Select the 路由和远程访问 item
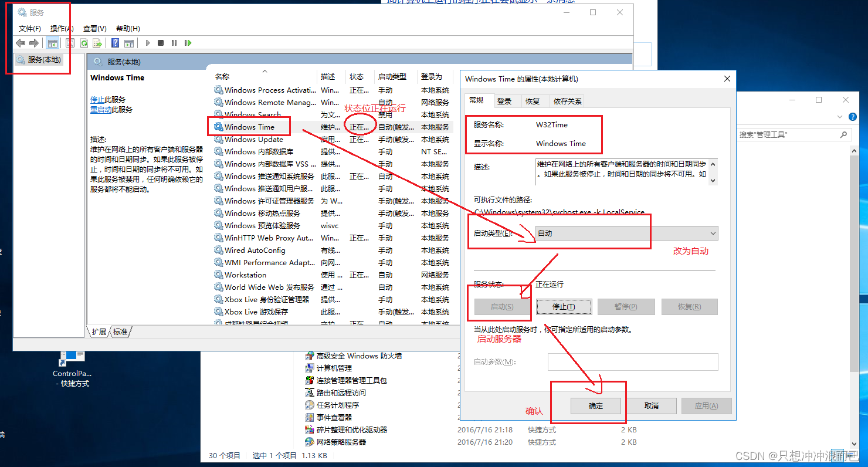Viewport: 868px width, 467px height. [x=341, y=393]
